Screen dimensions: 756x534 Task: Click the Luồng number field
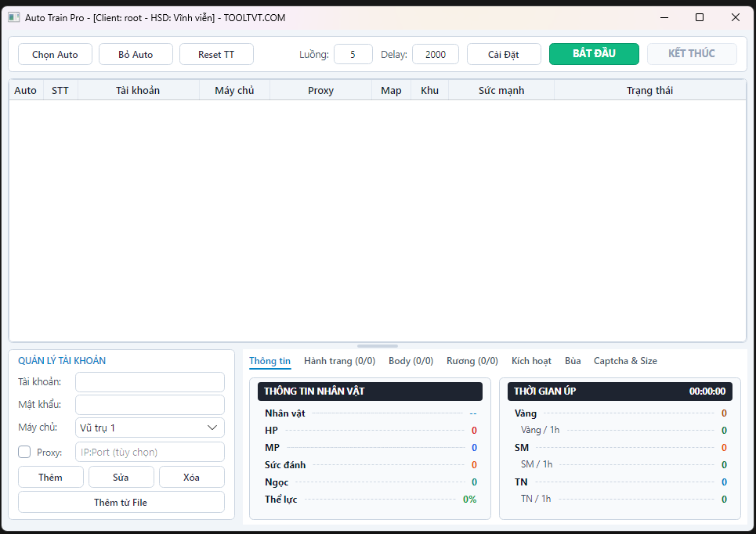(353, 55)
